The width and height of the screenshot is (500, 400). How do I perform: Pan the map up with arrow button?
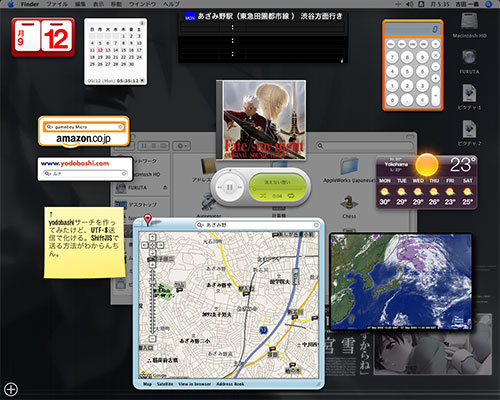tap(152, 237)
